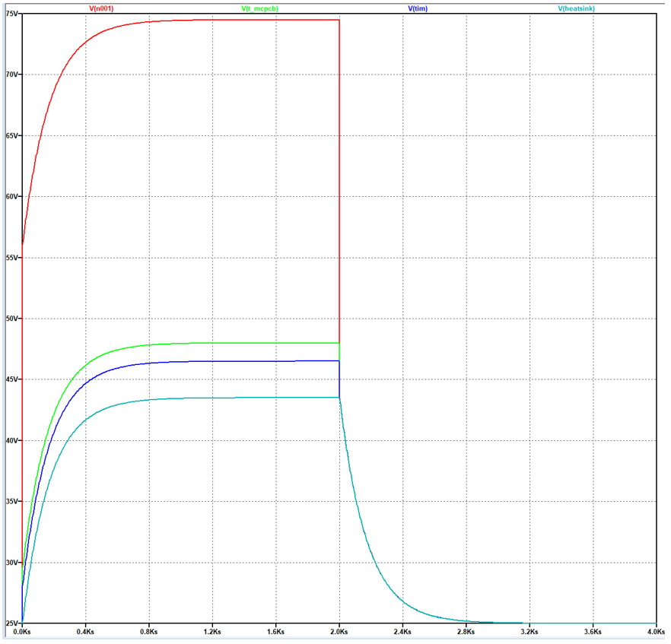Image resolution: width=671 pixels, height=644 pixels.
Task: Click the 35V vertical axis label
Action: point(11,502)
